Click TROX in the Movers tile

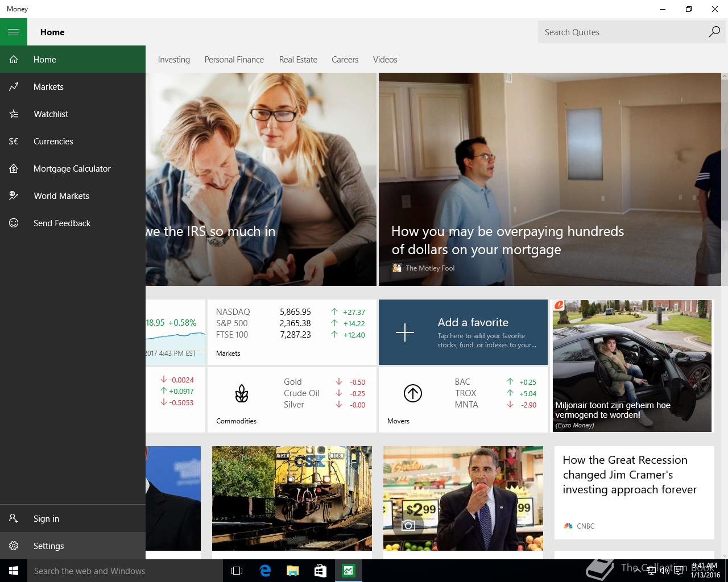coord(465,393)
